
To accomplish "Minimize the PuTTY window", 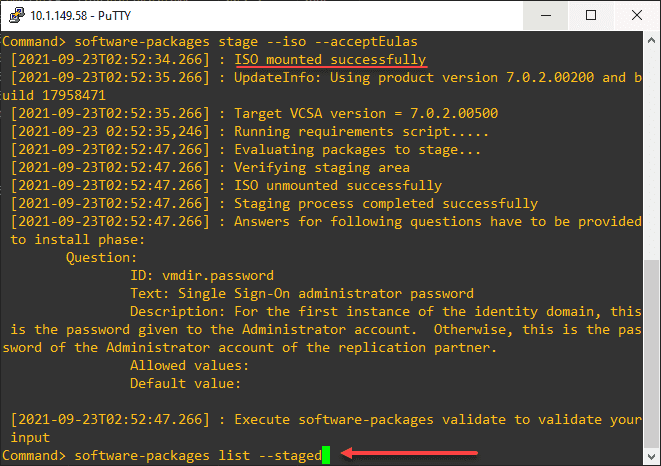I will [x=546, y=16].
